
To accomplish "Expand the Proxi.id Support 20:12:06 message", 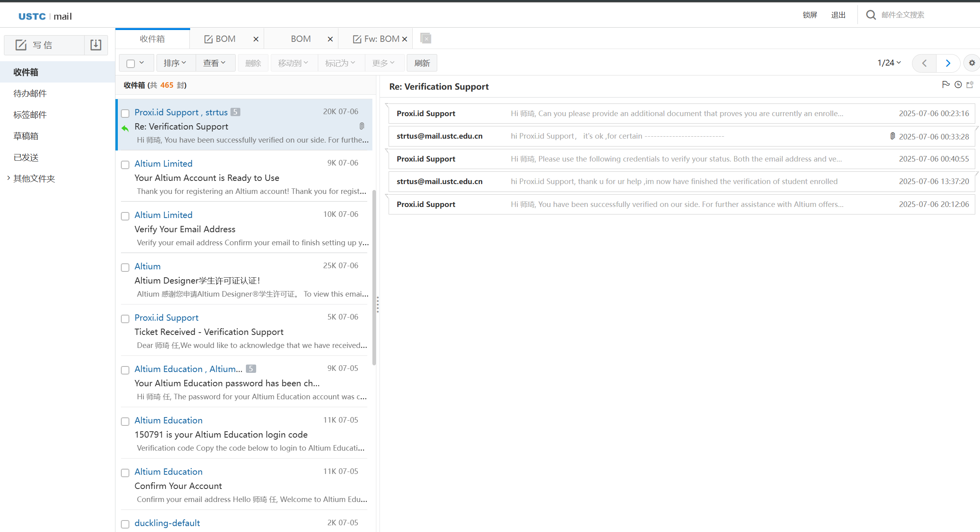I will click(x=682, y=204).
